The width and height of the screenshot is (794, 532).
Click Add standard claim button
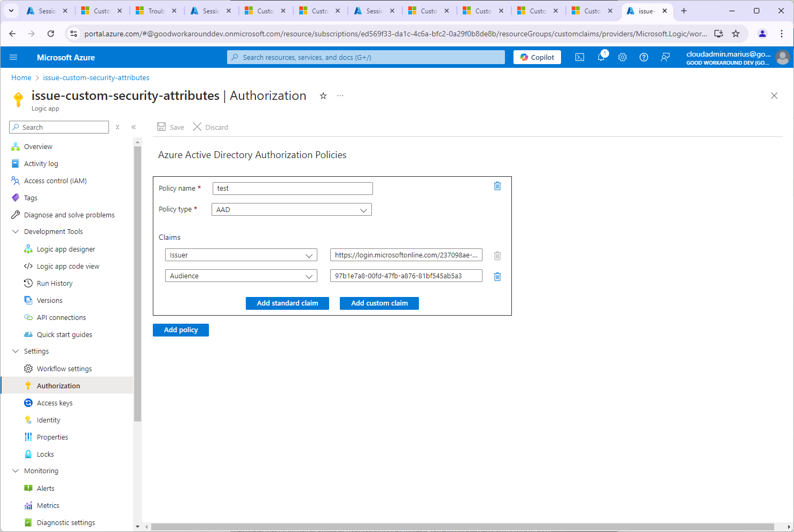287,303
